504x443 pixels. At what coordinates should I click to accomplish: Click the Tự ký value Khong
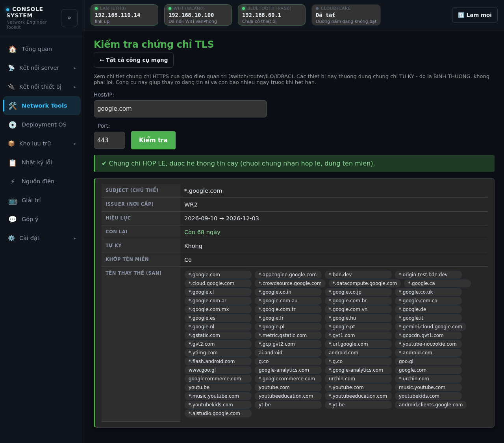[193, 246]
